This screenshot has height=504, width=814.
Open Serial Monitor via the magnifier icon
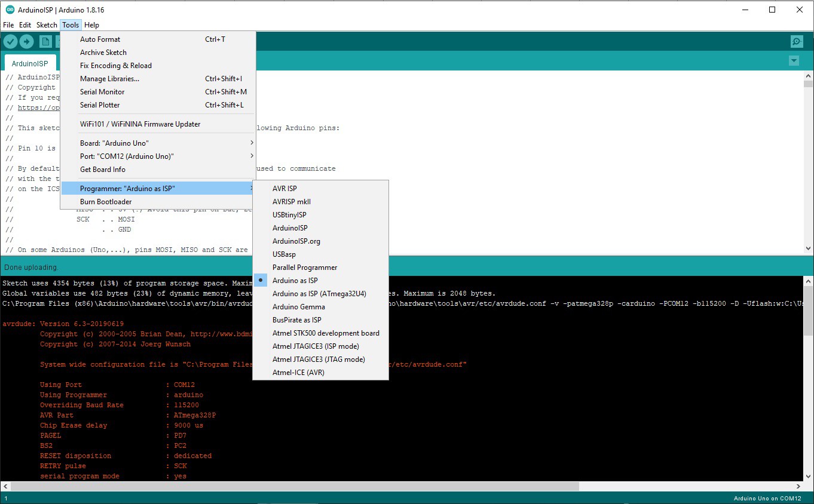pos(796,41)
